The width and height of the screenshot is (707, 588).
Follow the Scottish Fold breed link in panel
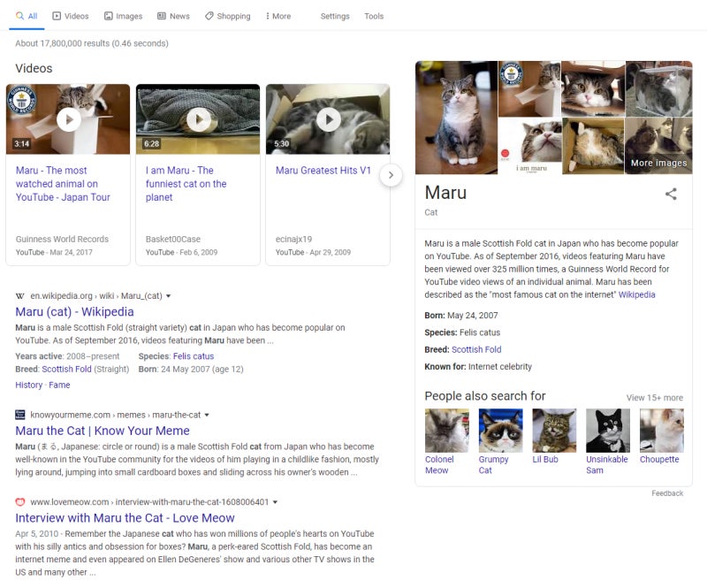[476, 349]
